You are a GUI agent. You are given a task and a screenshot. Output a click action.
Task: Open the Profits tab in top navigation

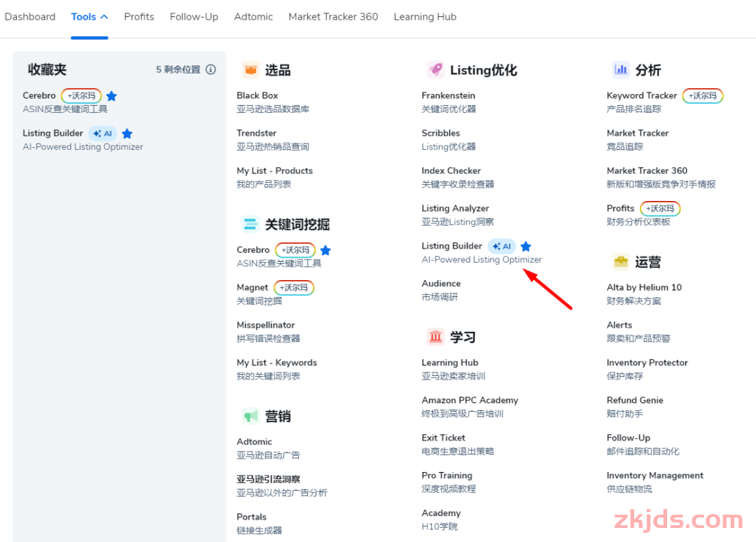(139, 17)
